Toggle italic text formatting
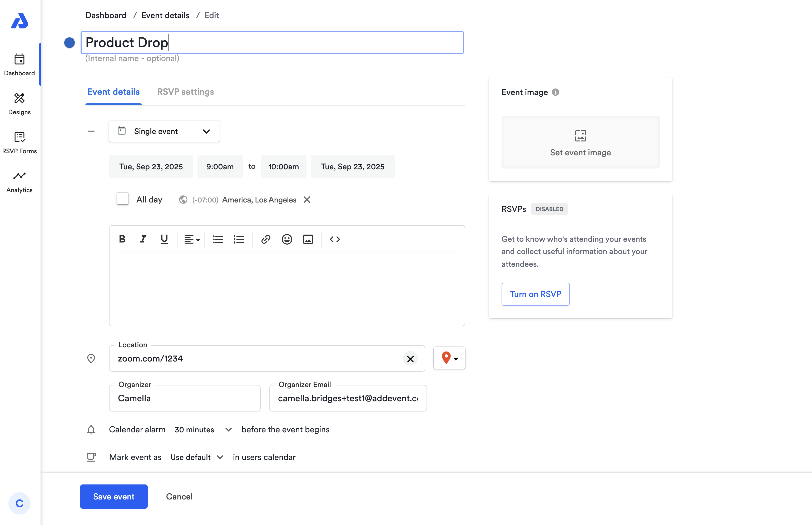Viewport: 812px width, 525px height. pyautogui.click(x=143, y=239)
